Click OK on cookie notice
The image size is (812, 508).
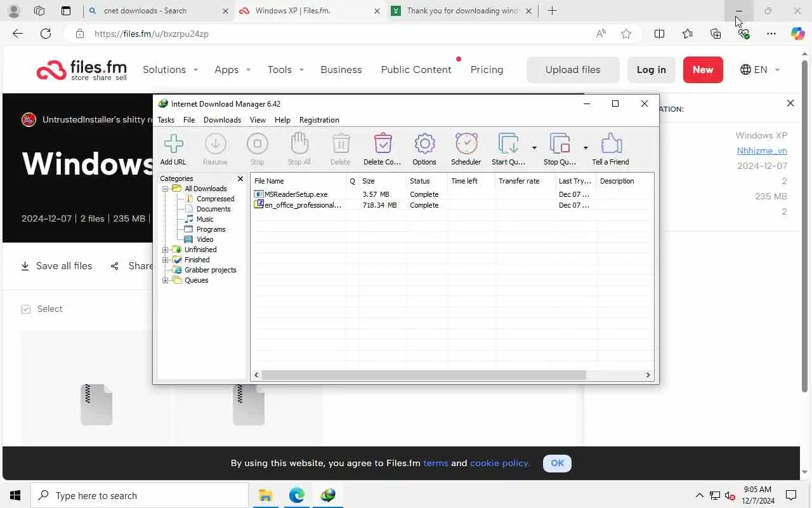pyautogui.click(x=557, y=463)
